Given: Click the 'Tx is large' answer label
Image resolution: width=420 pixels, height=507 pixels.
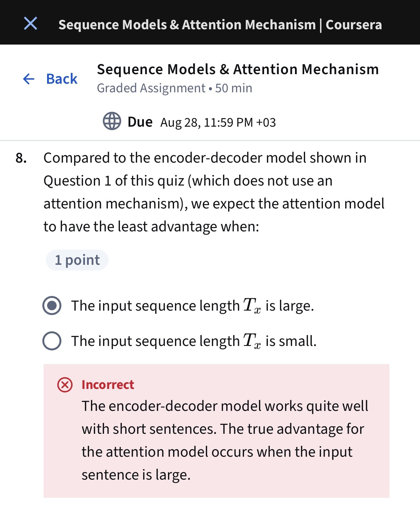Looking at the screenshot, I should (x=192, y=306).
